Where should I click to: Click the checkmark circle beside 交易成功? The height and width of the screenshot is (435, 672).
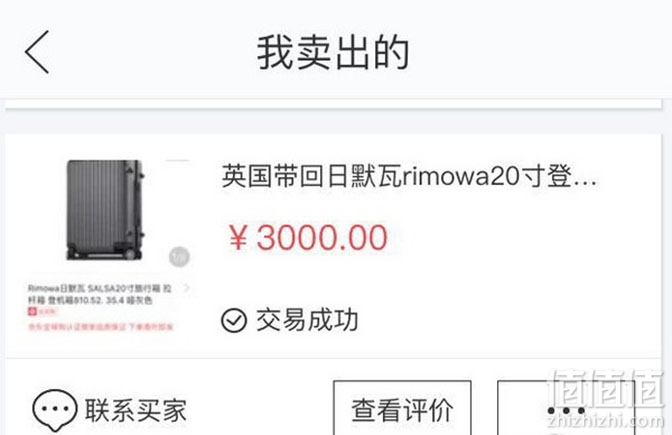pos(234,321)
